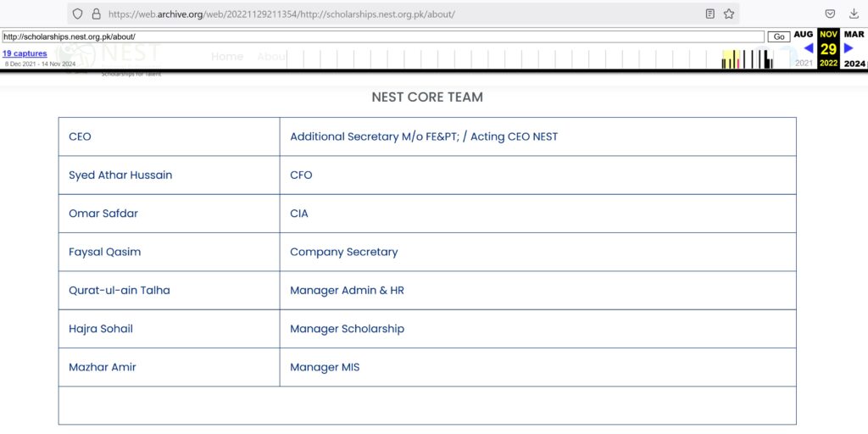The height and width of the screenshot is (434, 868).
Task: Open the faded Home menu item
Action: pos(227,57)
